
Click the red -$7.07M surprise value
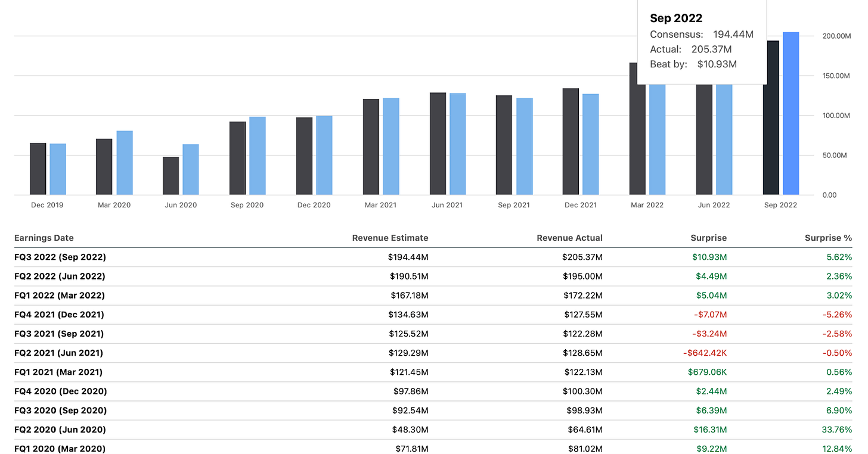pyautogui.click(x=709, y=314)
